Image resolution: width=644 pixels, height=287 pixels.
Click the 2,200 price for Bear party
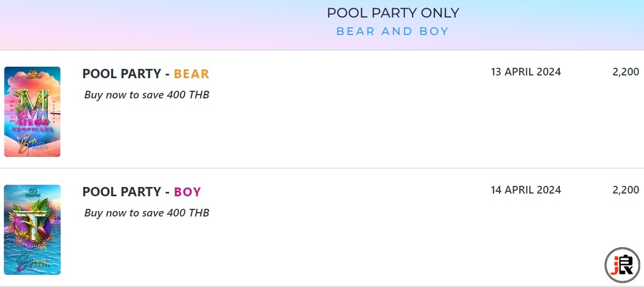(625, 72)
